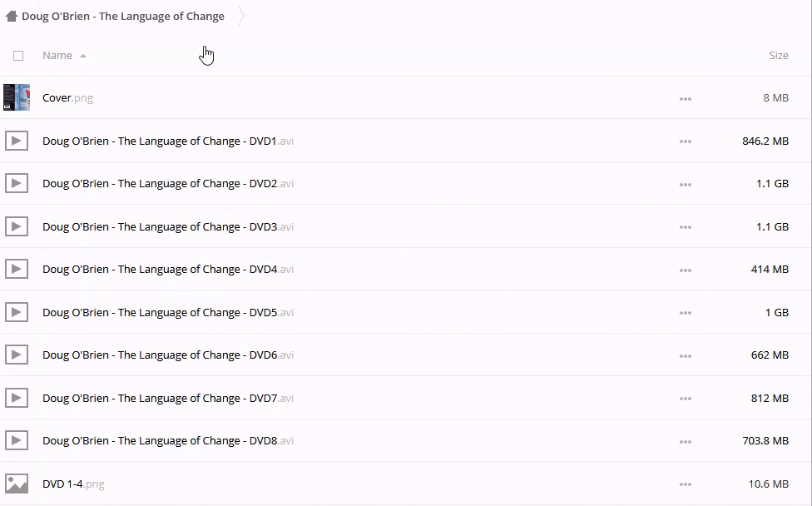This screenshot has height=506, width=812.
Task: Click the video icon for DVD8.avi
Action: coord(17,440)
